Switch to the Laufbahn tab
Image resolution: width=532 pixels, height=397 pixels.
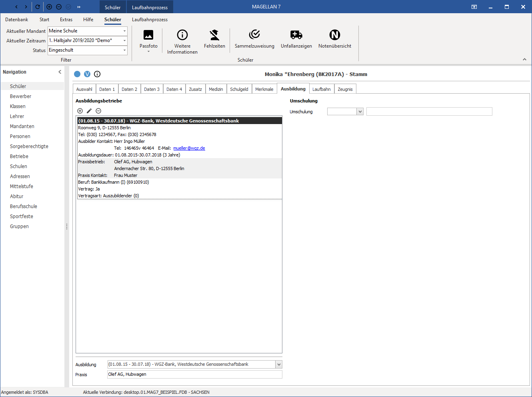[x=322, y=89]
